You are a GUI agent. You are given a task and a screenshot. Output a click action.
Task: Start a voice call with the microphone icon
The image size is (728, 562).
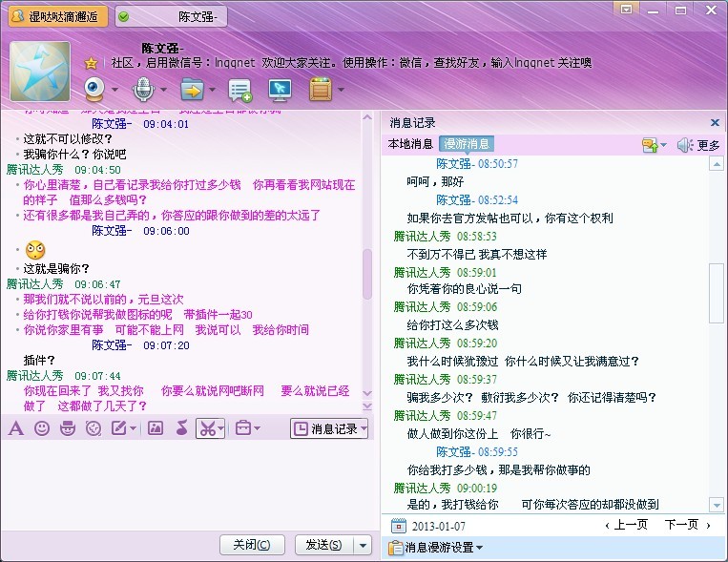(x=143, y=89)
